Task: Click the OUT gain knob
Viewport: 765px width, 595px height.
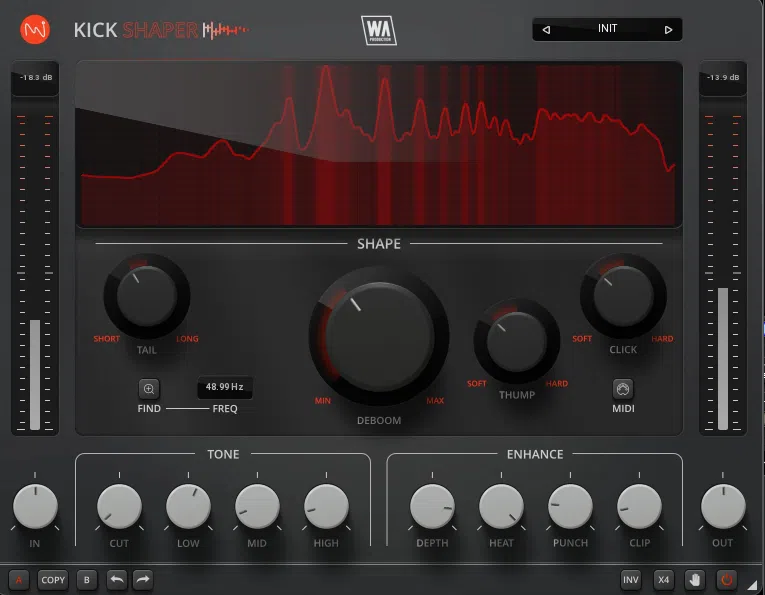Action: (723, 507)
